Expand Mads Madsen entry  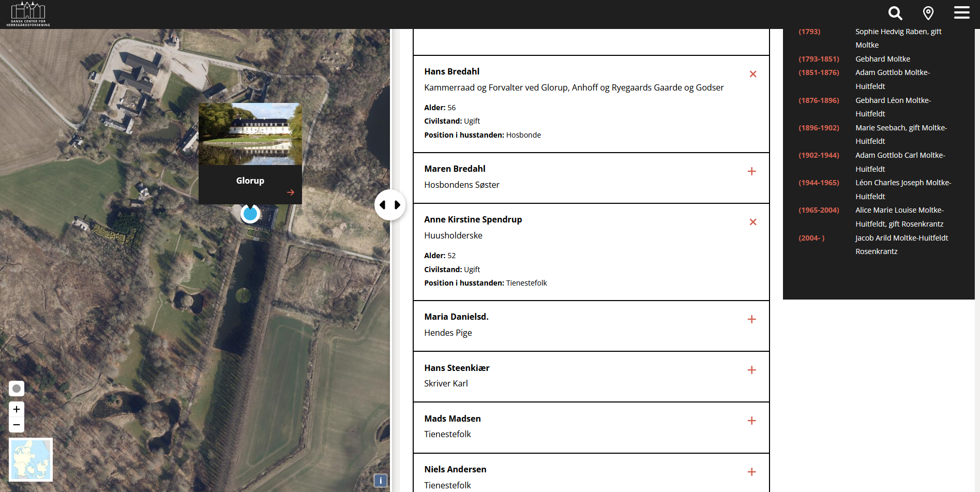point(751,421)
